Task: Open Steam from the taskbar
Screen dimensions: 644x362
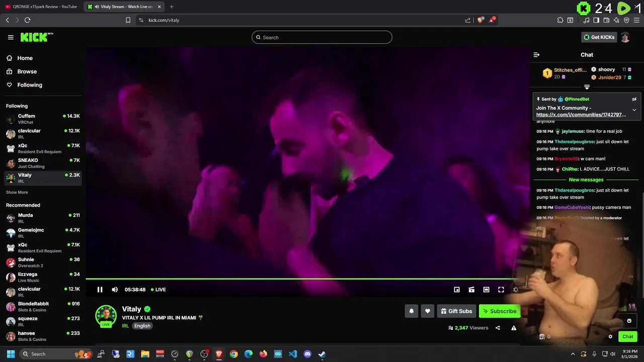Action: (x=322, y=354)
